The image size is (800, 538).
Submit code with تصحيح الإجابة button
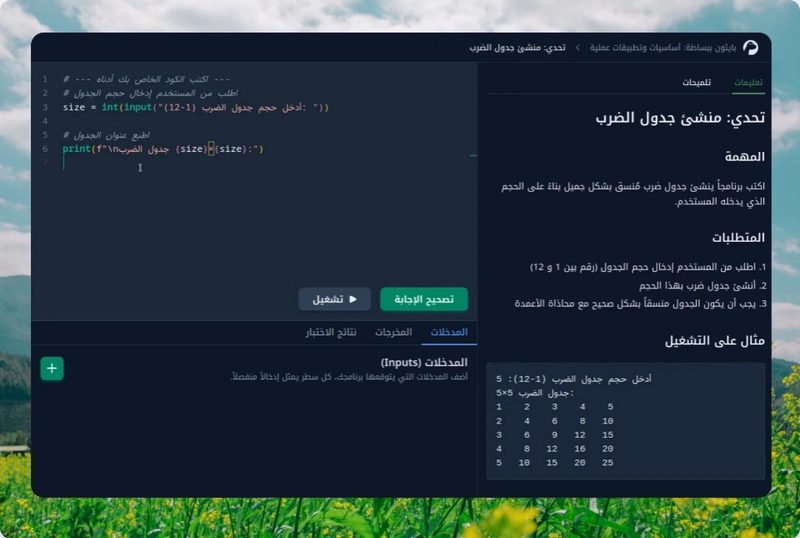point(424,299)
